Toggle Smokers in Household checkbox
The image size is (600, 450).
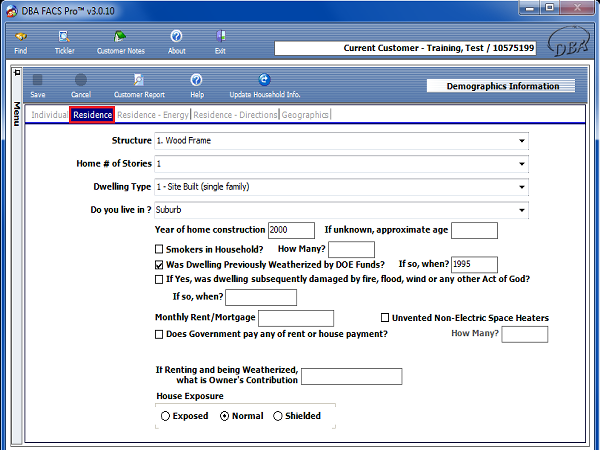tap(159, 249)
